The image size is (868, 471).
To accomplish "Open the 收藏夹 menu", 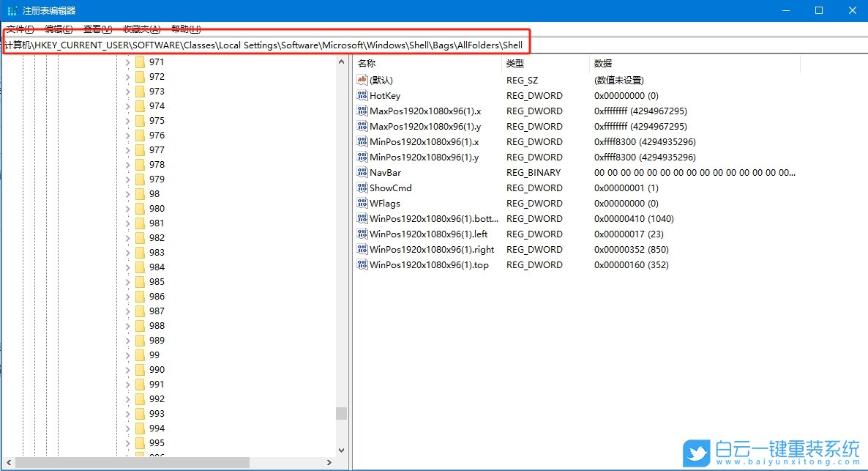I will tap(141, 29).
